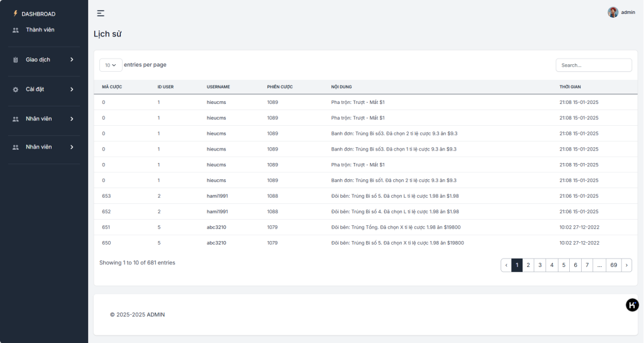The height and width of the screenshot is (343, 644).
Task: Click the admin avatar picture
Action: pyautogui.click(x=613, y=12)
